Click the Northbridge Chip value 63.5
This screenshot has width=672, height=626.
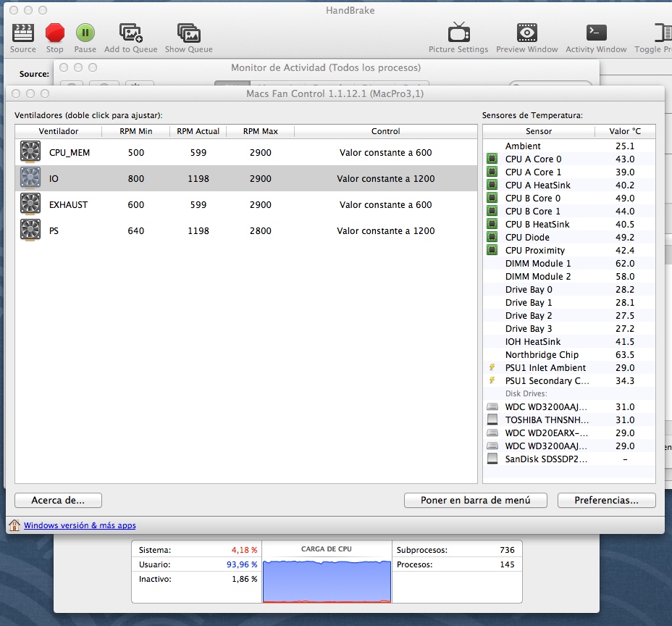point(625,355)
